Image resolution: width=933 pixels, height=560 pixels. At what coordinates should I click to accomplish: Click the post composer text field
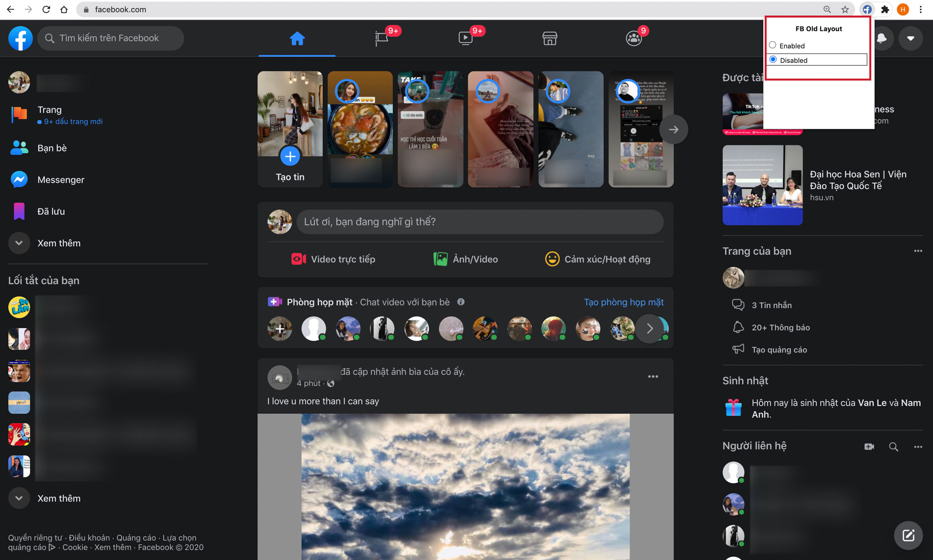coord(480,222)
